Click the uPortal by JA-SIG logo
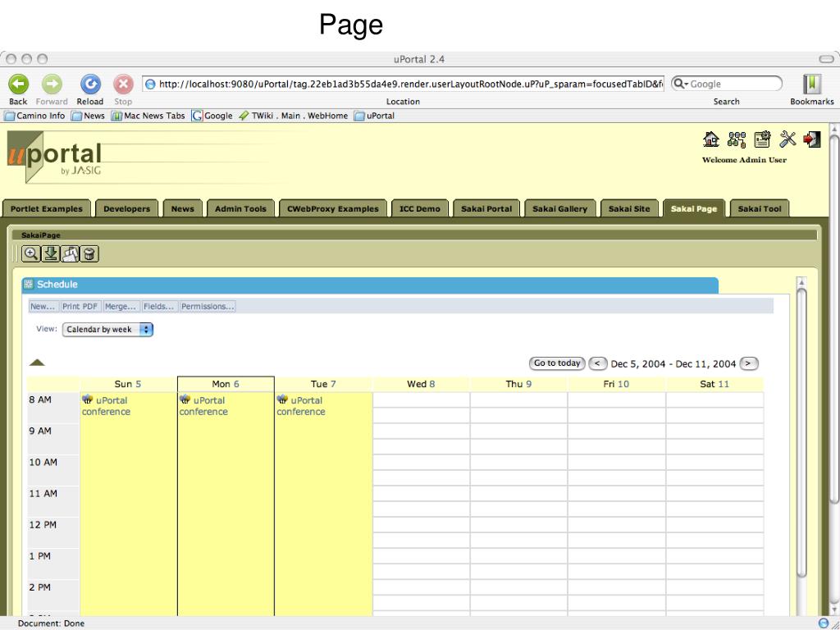The width and height of the screenshot is (840, 630). (55, 157)
